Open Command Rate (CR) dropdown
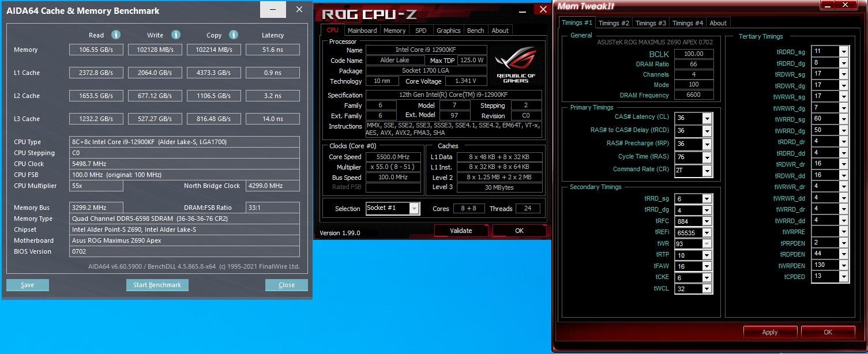 pos(707,170)
